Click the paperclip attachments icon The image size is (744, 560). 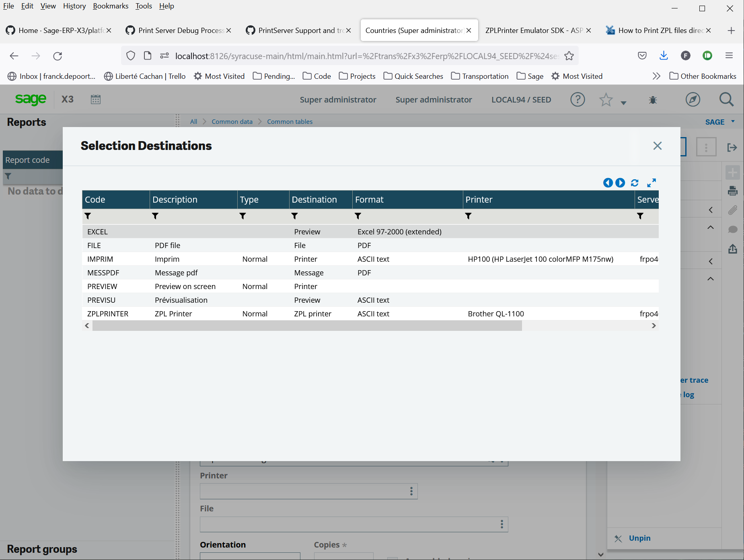(x=733, y=210)
